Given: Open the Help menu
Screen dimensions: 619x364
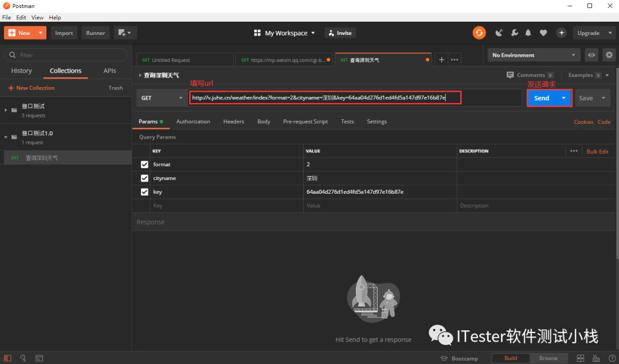Looking at the screenshot, I should 55,17.
